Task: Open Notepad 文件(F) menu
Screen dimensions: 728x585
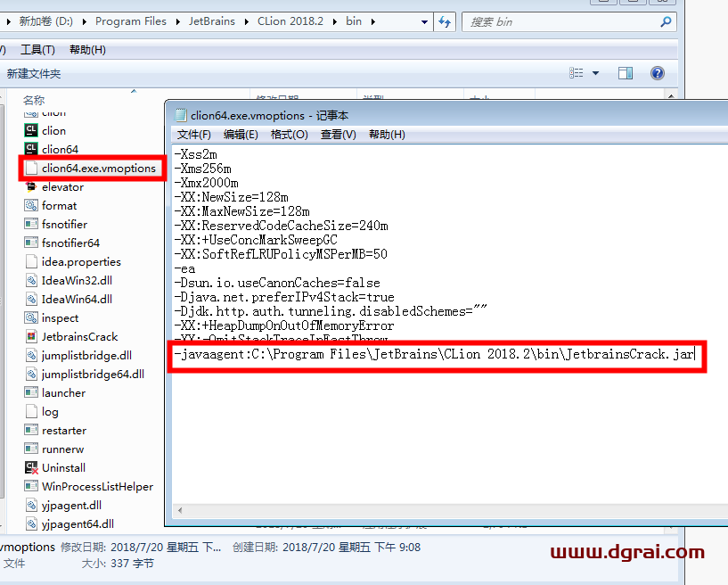Action: [193, 135]
